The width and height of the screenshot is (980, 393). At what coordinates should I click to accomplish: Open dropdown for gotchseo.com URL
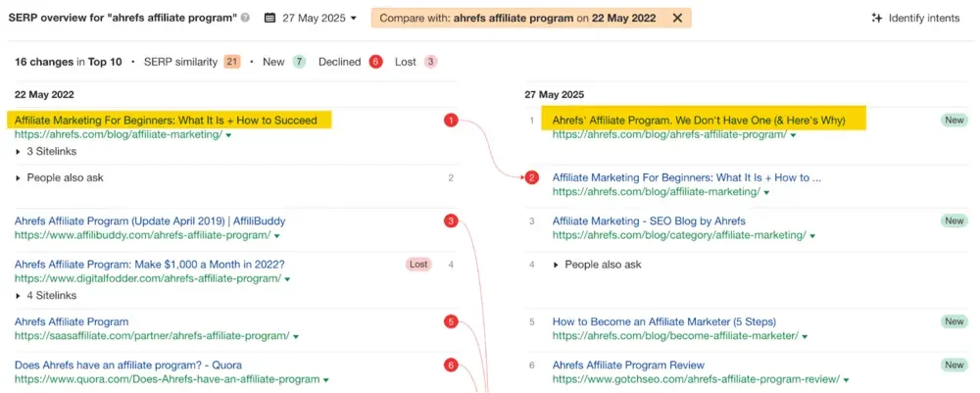coord(847,380)
